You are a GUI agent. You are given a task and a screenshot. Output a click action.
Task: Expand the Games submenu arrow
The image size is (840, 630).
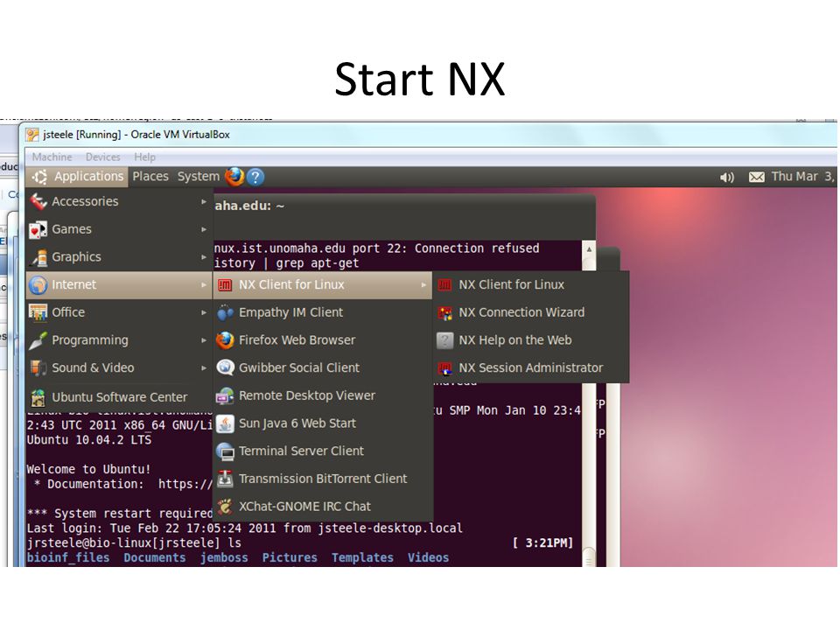click(204, 229)
